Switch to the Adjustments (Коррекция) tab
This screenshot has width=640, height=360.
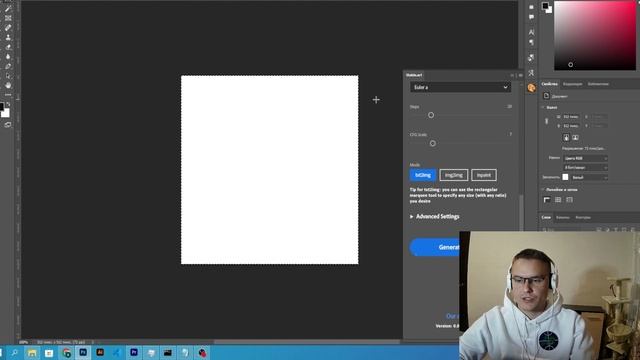point(573,84)
